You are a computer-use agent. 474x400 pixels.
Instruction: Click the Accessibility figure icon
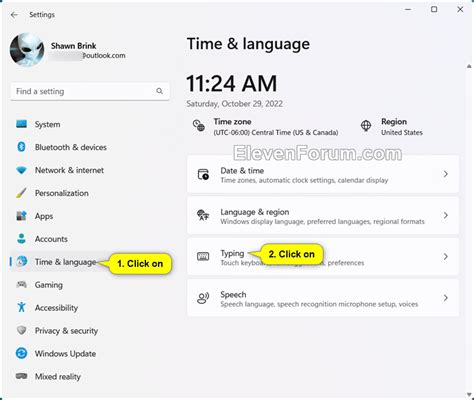(x=22, y=307)
